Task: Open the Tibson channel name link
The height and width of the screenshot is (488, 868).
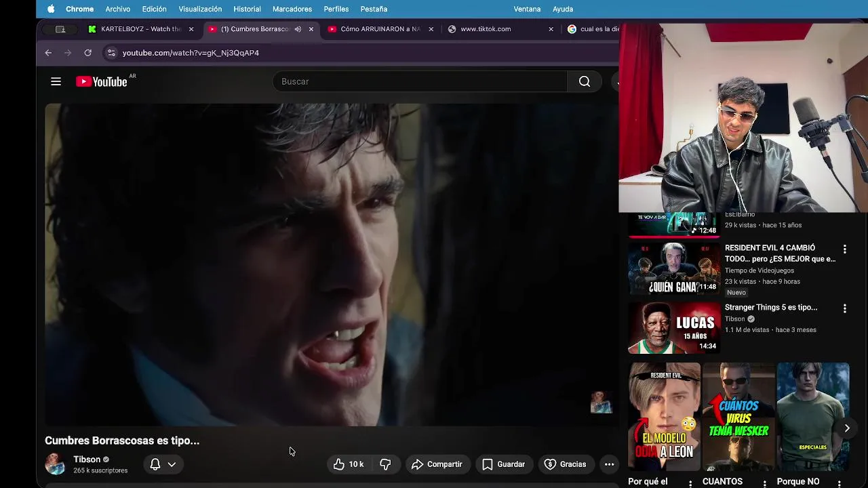Action: pyautogui.click(x=87, y=460)
